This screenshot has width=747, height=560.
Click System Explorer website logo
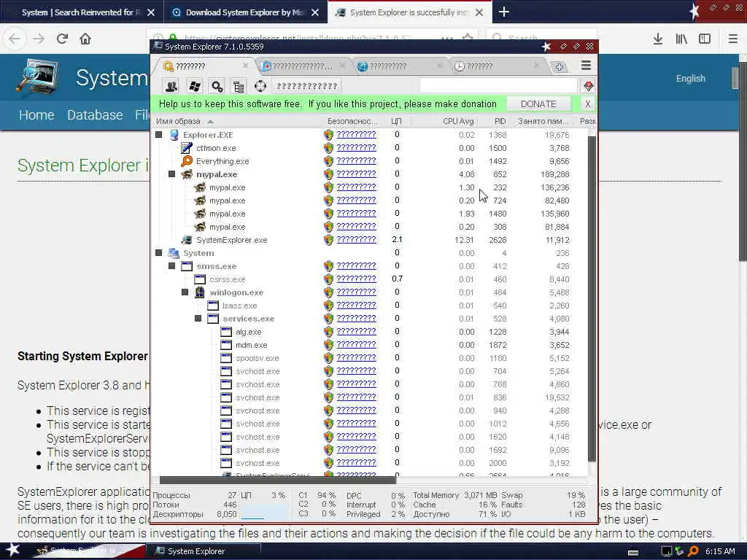point(36,77)
